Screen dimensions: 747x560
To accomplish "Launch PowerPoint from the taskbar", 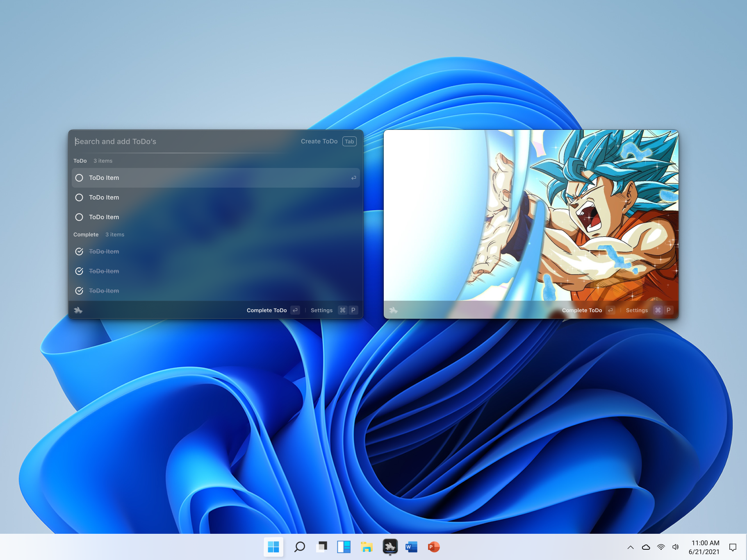I will (433, 547).
